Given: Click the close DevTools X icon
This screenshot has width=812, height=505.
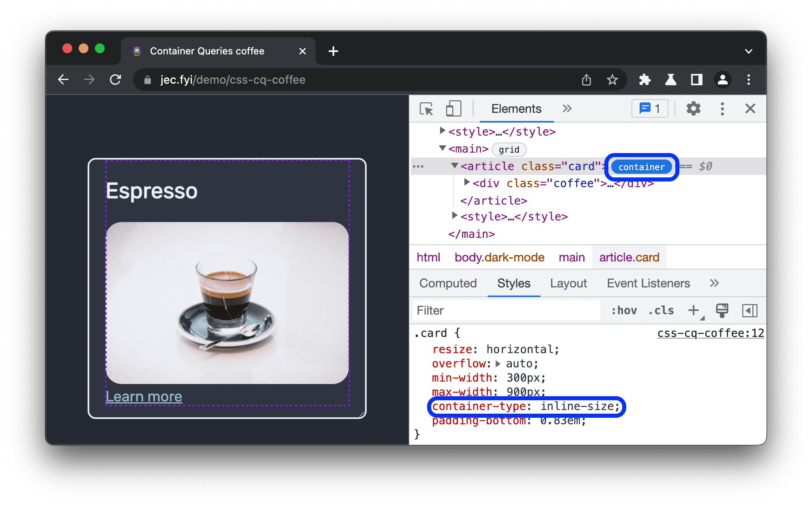Looking at the screenshot, I should [x=750, y=109].
